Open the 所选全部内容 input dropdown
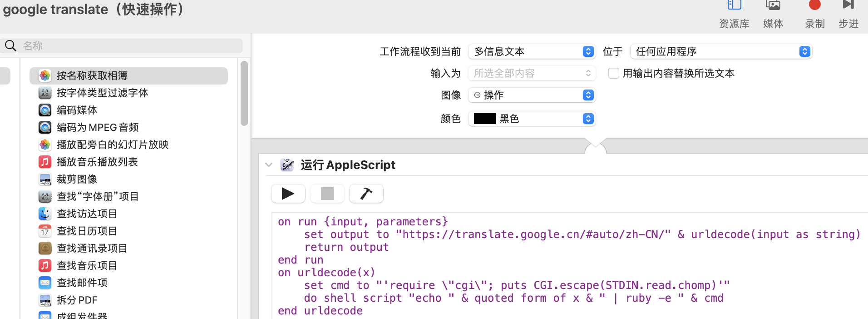868x319 pixels. (x=532, y=73)
